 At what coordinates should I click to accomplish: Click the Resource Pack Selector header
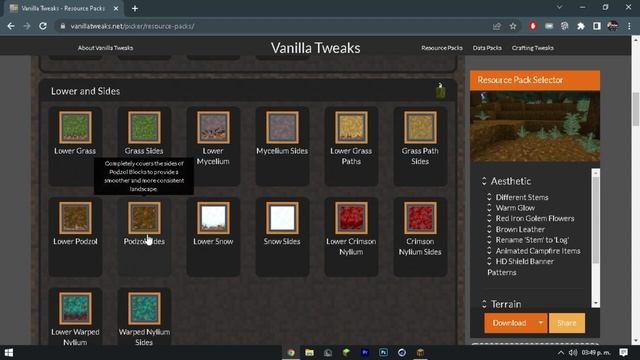tap(535, 80)
